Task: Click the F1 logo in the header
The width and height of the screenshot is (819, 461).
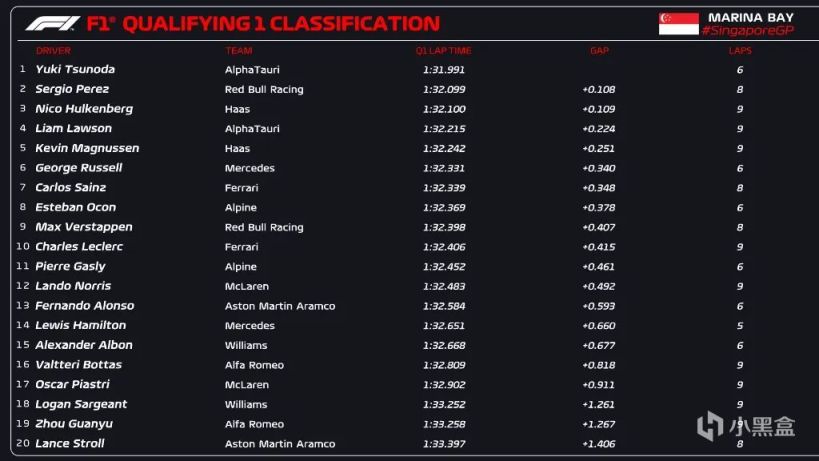Action: [x=53, y=24]
